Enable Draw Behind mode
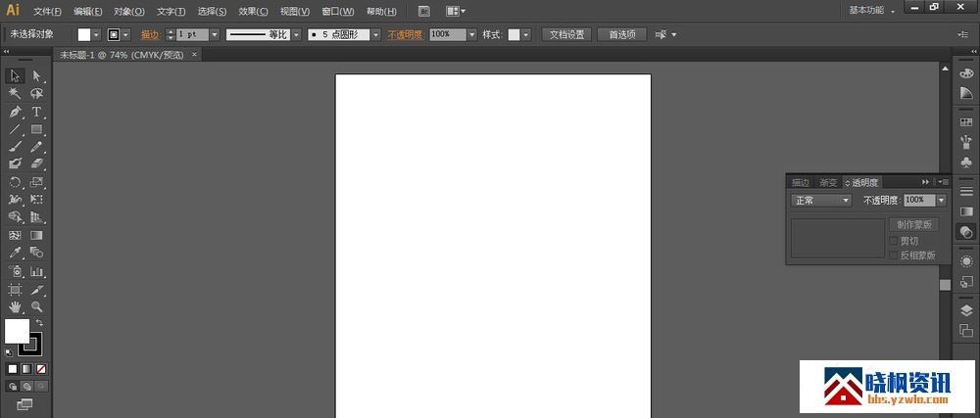Screen dimensions: 980x418 (26, 386)
